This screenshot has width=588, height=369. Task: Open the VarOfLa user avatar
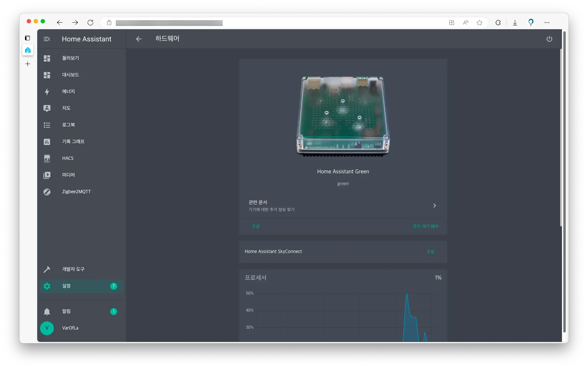[47, 328]
